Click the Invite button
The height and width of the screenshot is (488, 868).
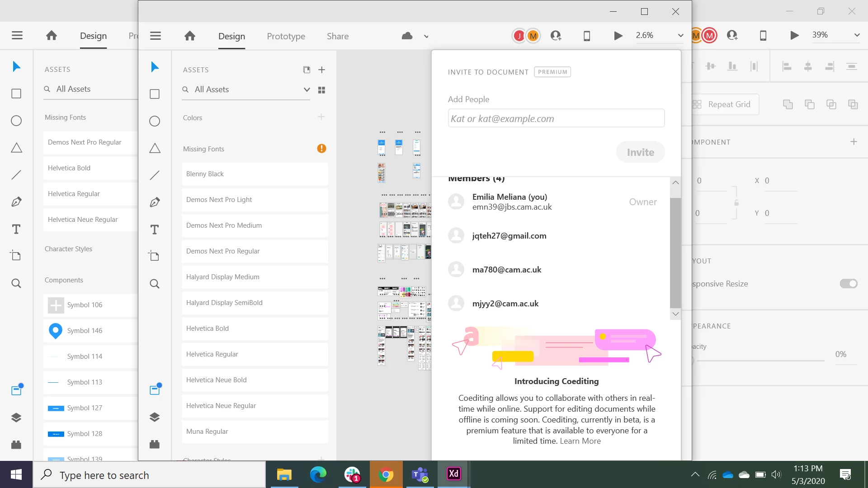(x=640, y=152)
